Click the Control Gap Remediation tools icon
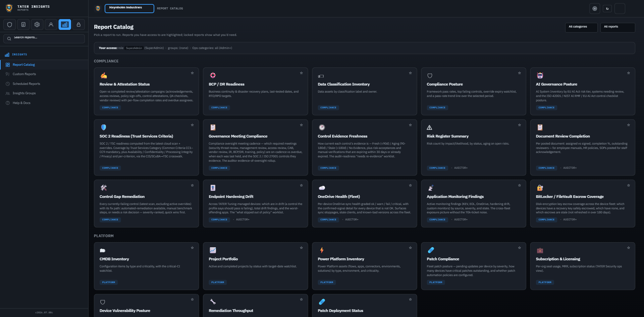The image size is (644, 317). click(x=104, y=188)
